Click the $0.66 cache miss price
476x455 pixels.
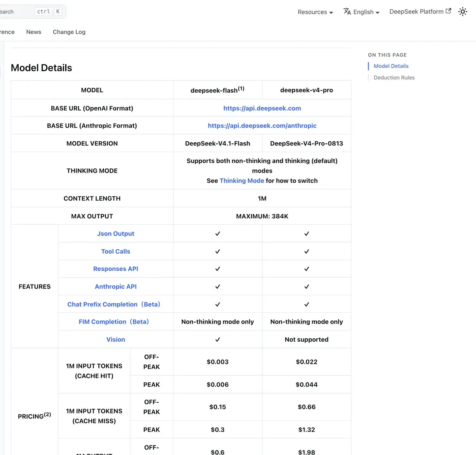(x=307, y=407)
